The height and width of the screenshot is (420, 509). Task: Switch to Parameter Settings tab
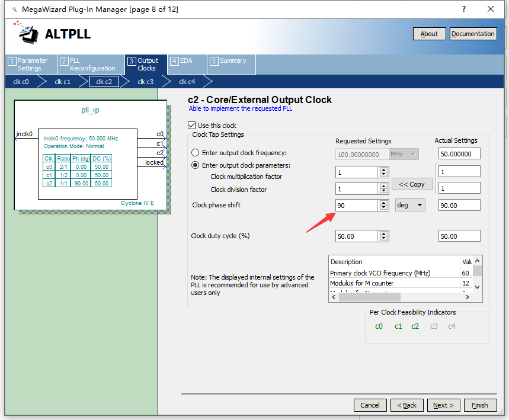tap(31, 64)
